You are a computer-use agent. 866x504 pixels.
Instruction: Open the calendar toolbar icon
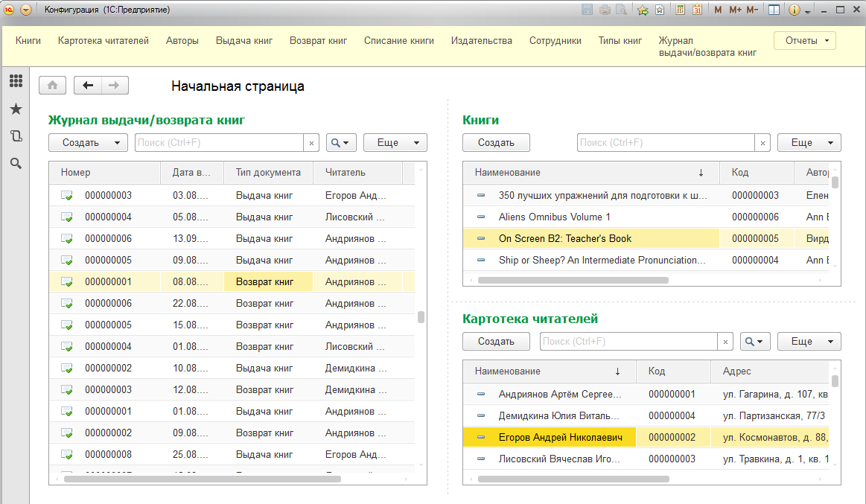[x=697, y=10]
